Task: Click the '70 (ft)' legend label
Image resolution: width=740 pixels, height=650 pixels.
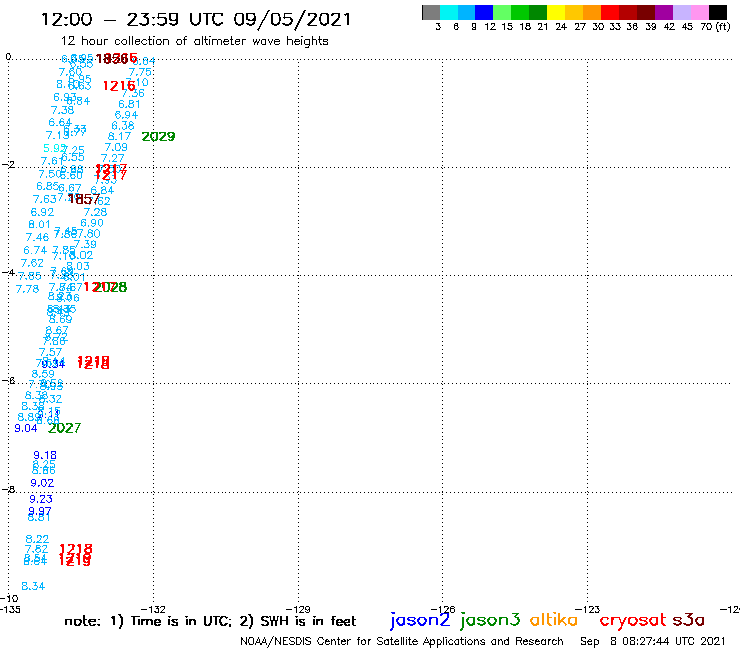Action: click(715, 26)
